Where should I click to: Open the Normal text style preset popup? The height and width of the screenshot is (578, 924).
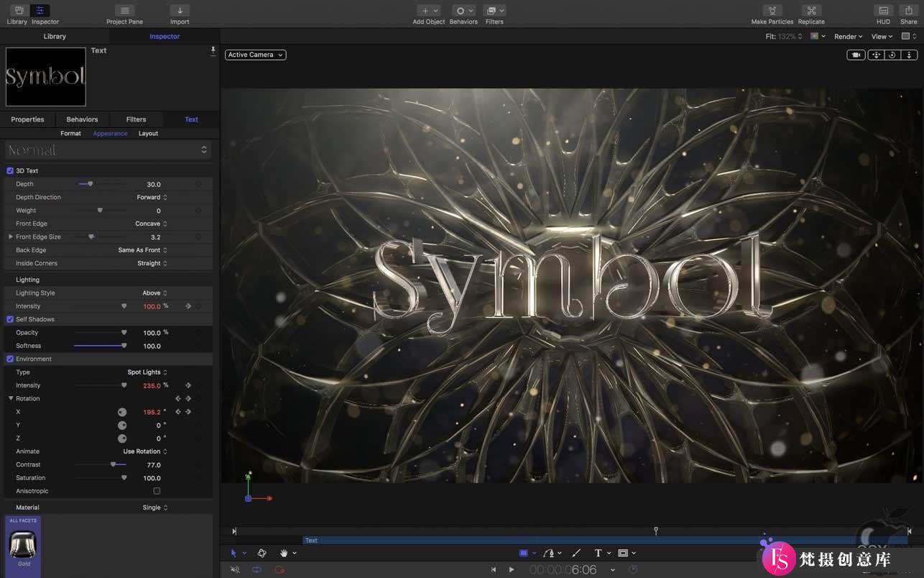[108, 150]
